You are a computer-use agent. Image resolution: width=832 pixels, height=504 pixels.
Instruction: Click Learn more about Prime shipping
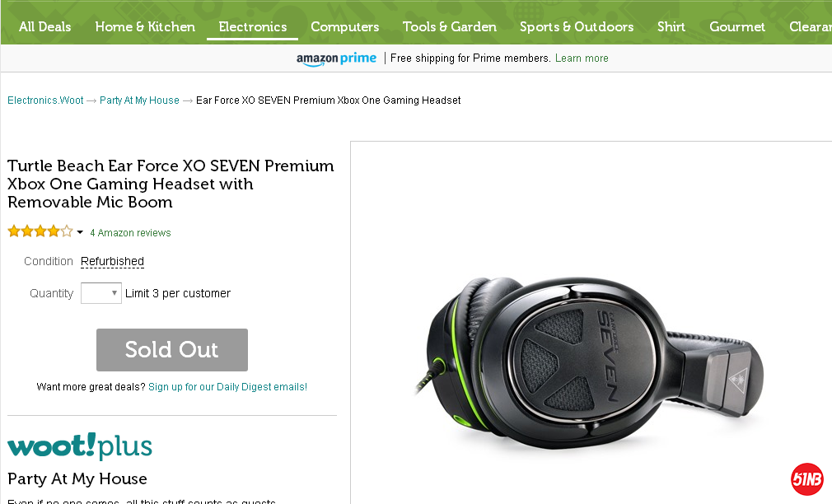582,58
